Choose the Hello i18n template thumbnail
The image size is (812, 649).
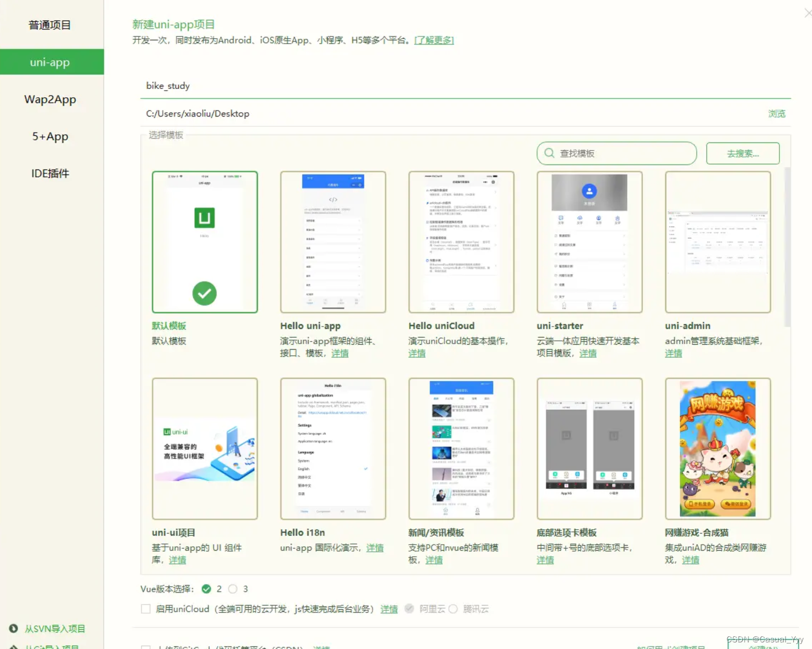333,449
